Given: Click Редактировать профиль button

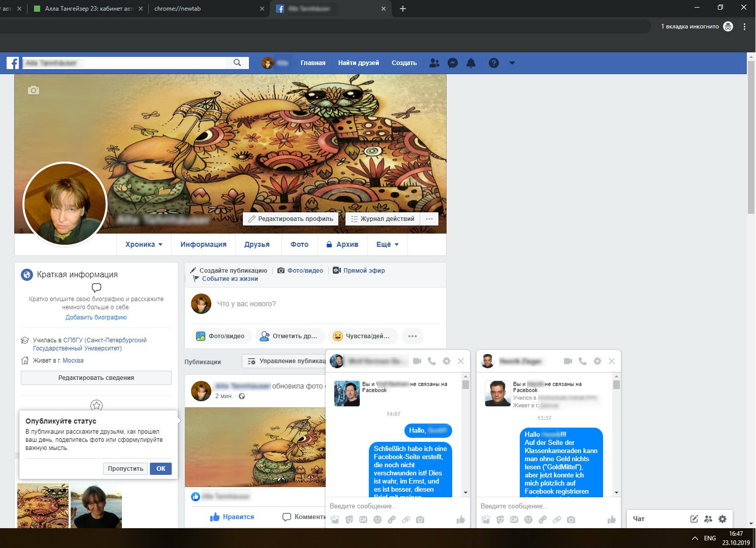Looking at the screenshot, I should pyautogui.click(x=291, y=219).
